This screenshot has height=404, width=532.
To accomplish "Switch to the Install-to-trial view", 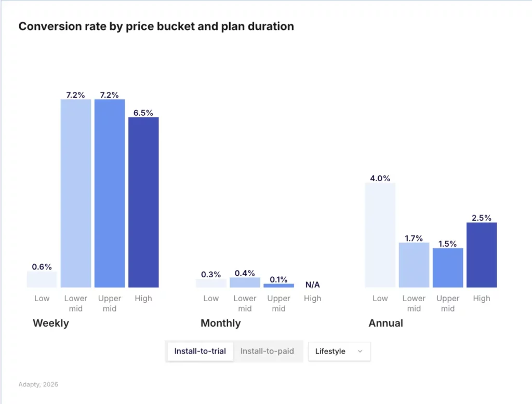I will 200,351.
